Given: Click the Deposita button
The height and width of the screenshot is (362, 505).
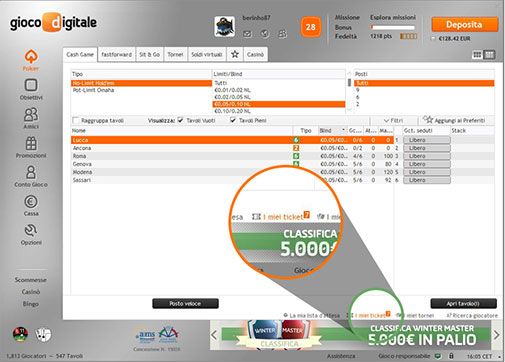Looking at the screenshot, I should coord(465,25).
